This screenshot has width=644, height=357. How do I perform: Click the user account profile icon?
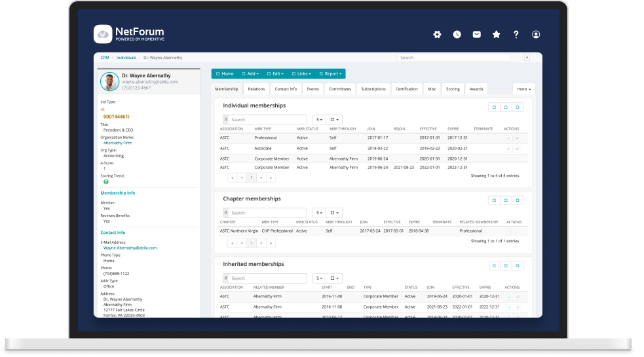point(536,35)
